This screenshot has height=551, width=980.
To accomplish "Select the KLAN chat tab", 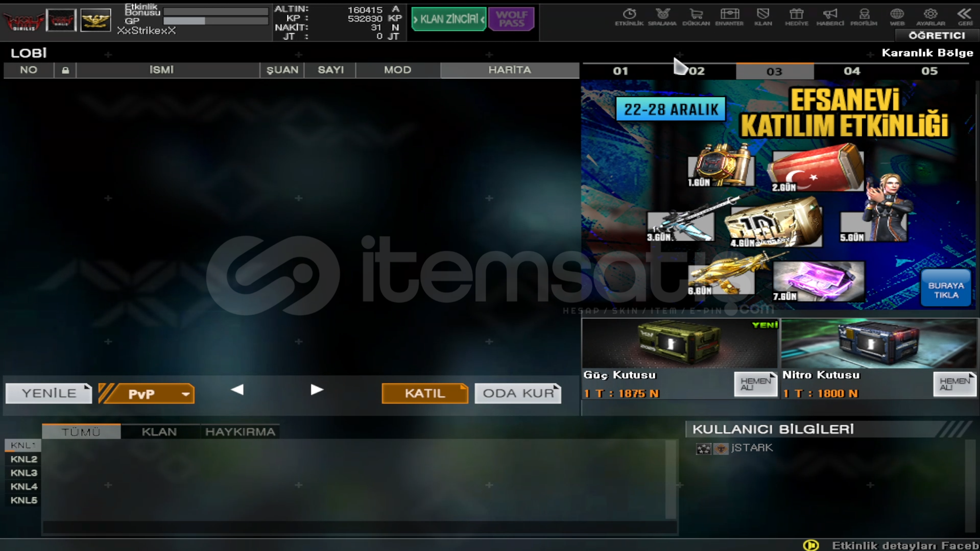I will 159,432.
